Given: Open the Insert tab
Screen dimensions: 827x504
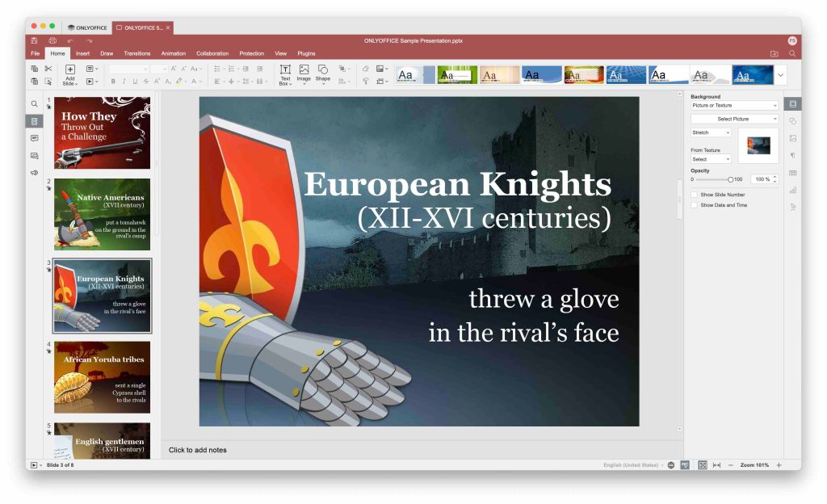Looking at the screenshot, I should [82, 53].
